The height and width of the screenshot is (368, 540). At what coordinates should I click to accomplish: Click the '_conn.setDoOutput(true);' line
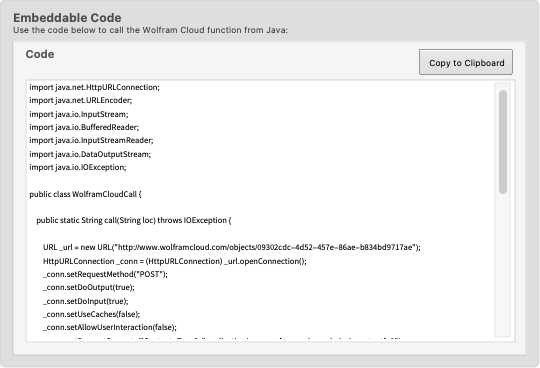click(89, 287)
